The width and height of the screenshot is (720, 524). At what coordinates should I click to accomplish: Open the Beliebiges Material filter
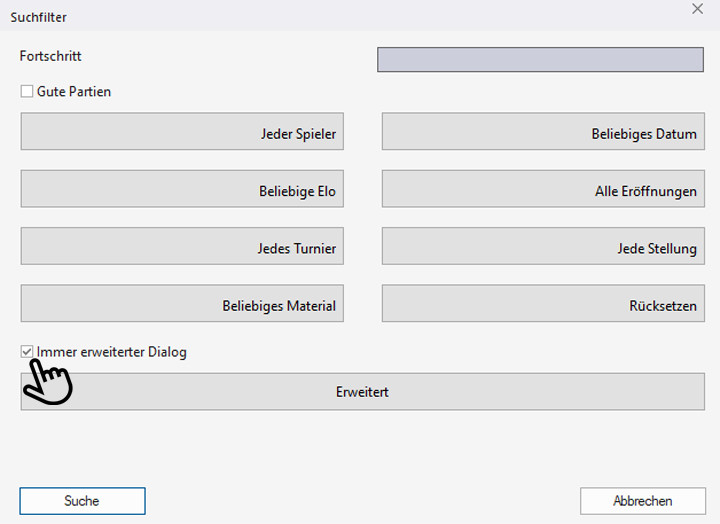pyautogui.click(x=182, y=305)
